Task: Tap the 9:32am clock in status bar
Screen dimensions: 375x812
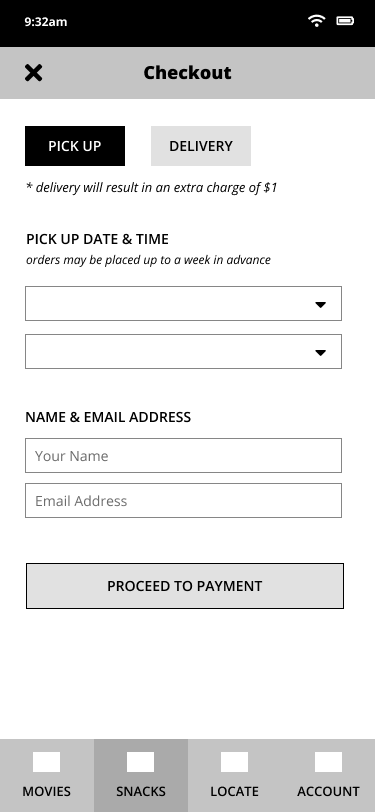Action: (x=46, y=22)
